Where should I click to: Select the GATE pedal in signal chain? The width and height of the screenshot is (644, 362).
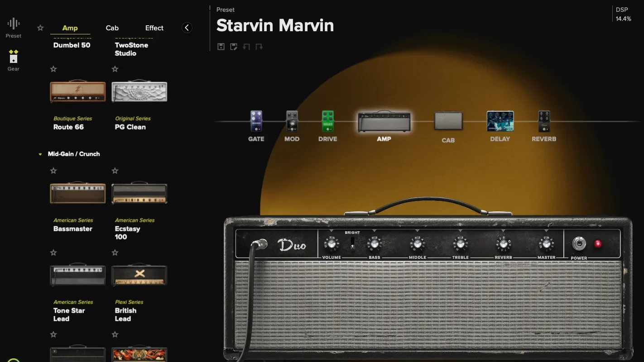pyautogui.click(x=256, y=121)
